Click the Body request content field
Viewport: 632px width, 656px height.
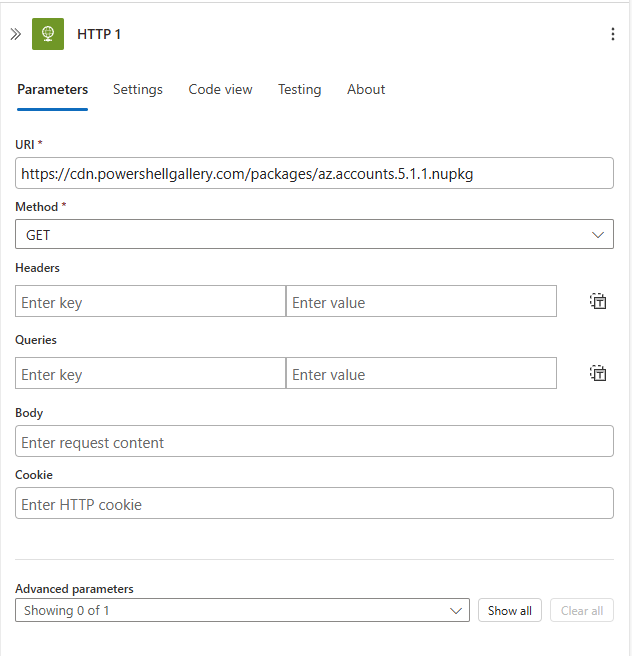tap(315, 441)
